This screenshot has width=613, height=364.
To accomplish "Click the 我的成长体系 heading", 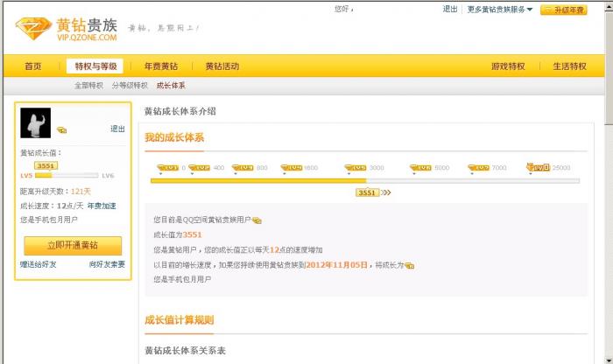I will point(174,137).
